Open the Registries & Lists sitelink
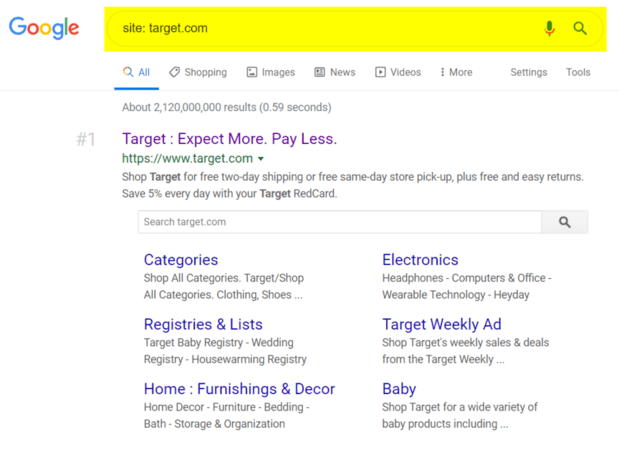This screenshot has height=450, width=619. coord(203,324)
